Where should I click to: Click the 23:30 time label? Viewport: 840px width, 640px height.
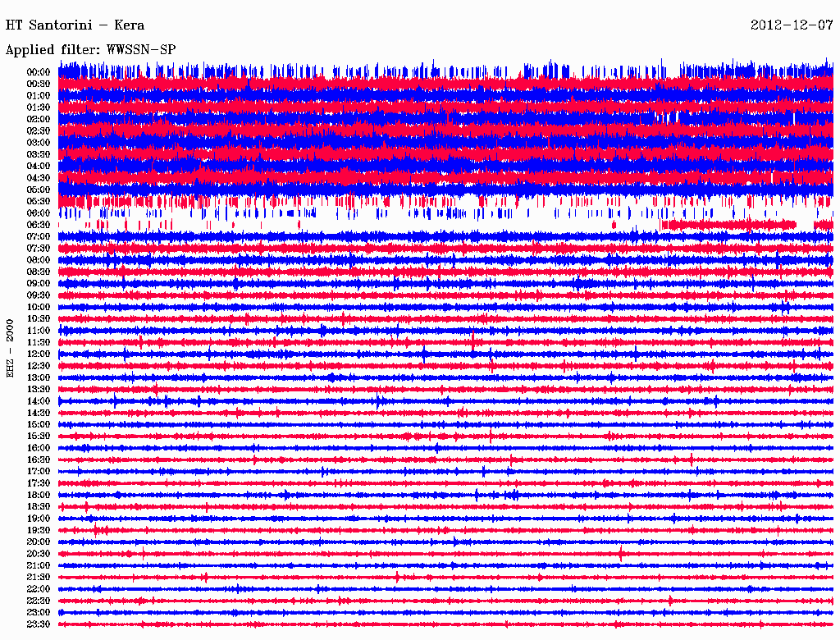click(39, 624)
